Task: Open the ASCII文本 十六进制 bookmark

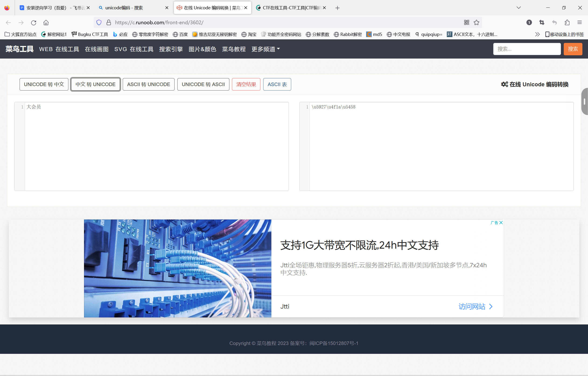Action: (472, 35)
